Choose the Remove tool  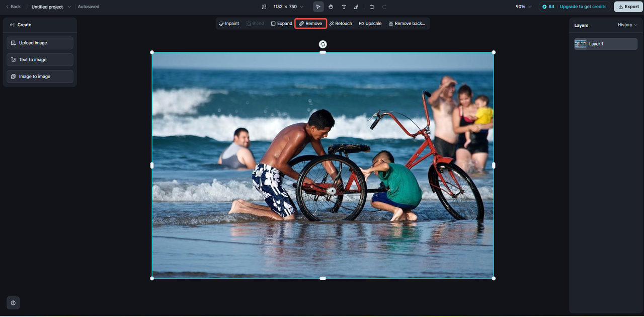(x=310, y=24)
